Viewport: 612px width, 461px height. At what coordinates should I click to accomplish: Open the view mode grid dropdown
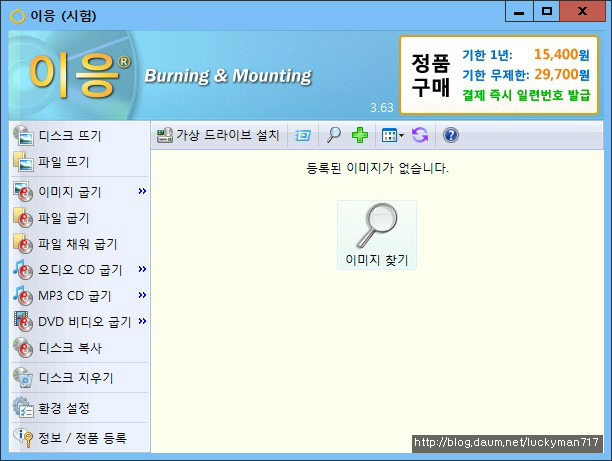[x=393, y=135]
